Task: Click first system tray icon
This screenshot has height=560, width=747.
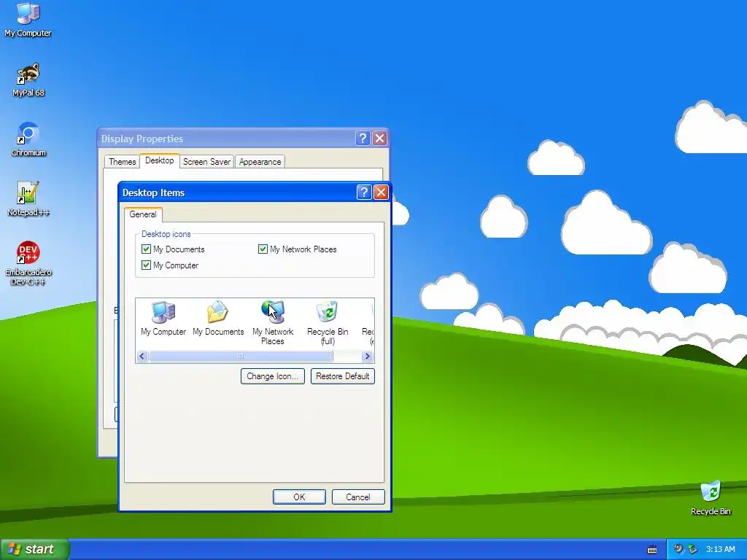Action: [678, 549]
